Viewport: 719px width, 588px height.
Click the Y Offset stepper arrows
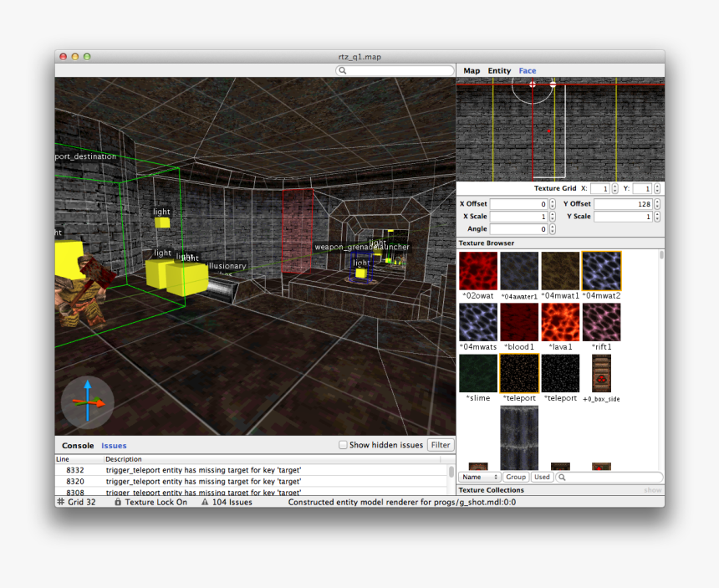click(x=657, y=203)
